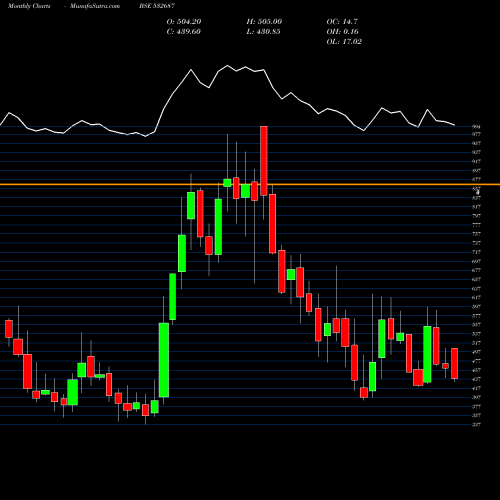Click the 'OH: 0.16' reading
The image size is (500, 500).
(343, 32)
